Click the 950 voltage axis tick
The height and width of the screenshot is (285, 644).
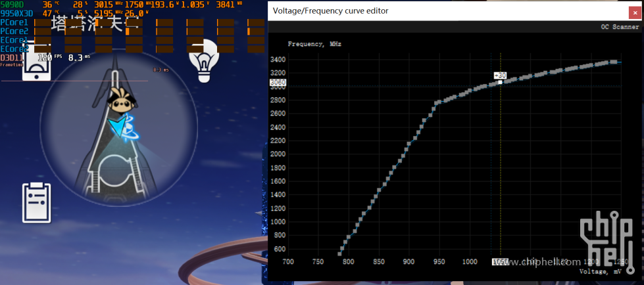[x=439, y=261]
